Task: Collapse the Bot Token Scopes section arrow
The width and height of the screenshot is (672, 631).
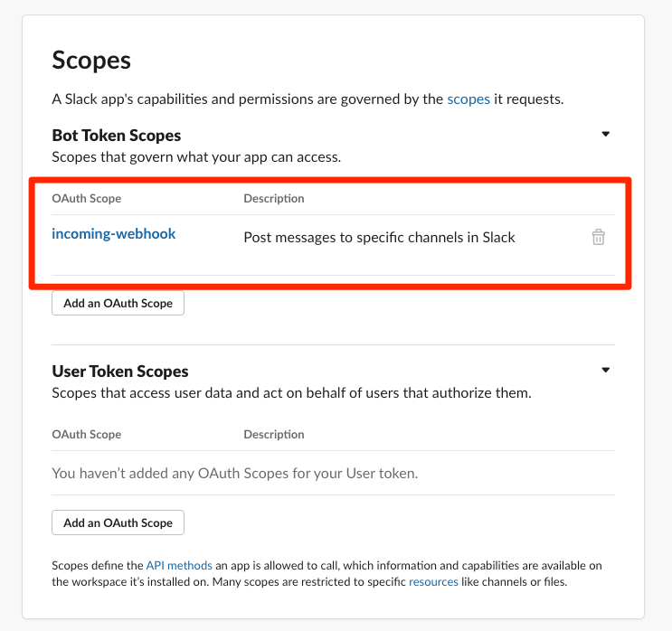Action: click(606, 135)
